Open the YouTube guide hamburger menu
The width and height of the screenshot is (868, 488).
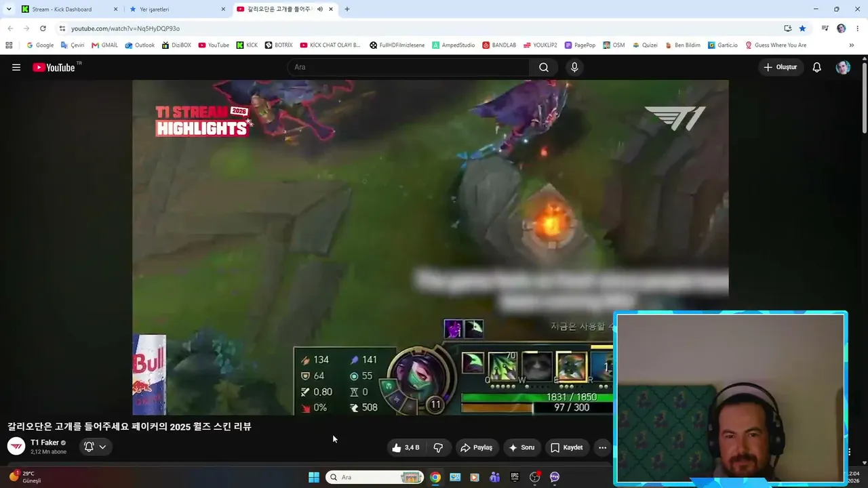(x=16, y=67)
